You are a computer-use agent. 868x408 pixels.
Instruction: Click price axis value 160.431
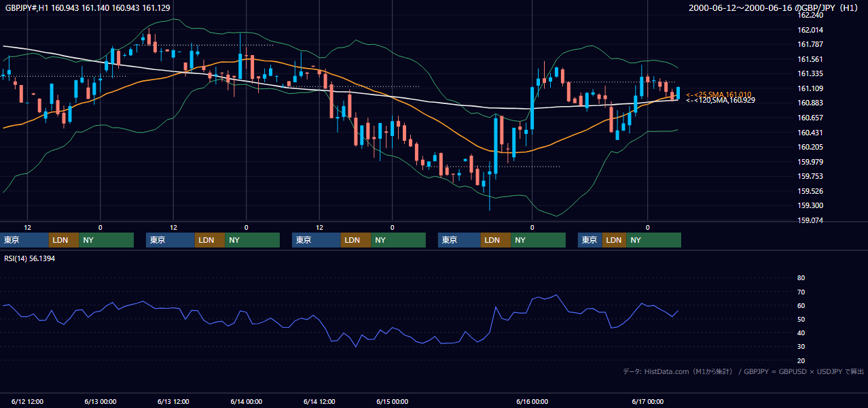coord(810,133)
